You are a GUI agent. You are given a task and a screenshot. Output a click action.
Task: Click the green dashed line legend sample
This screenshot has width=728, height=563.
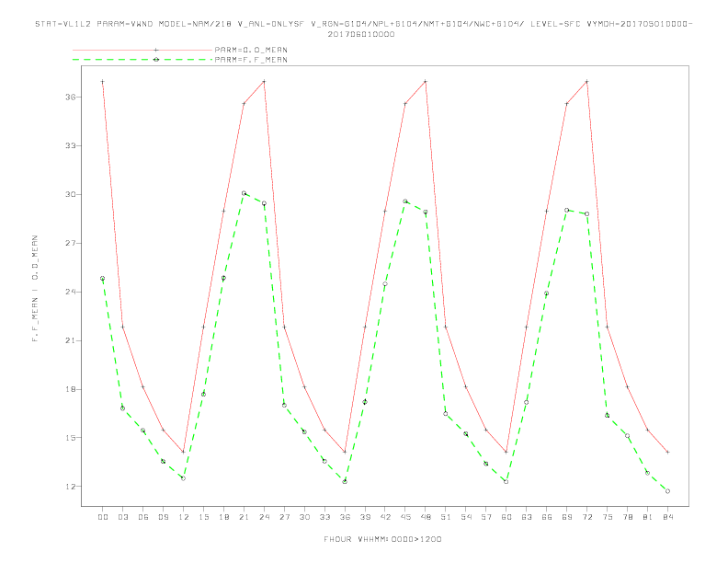pos(142,60)
